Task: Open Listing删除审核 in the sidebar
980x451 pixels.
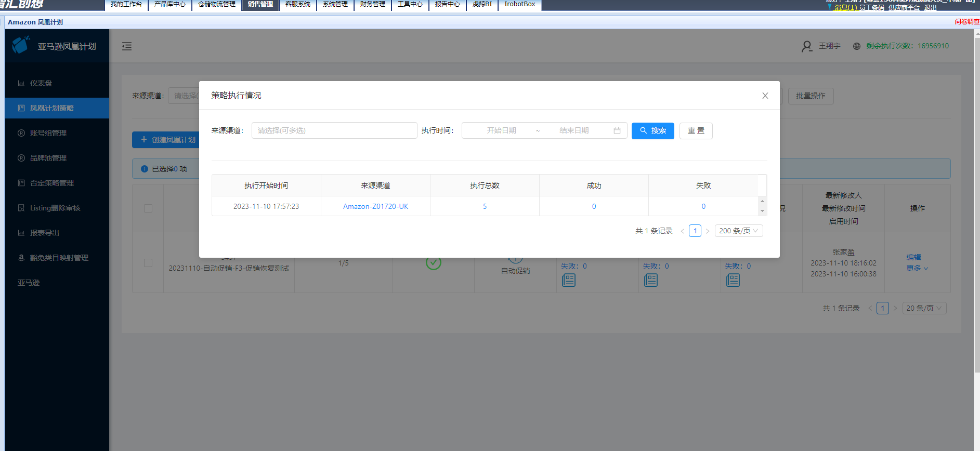Action: click(x=57, y=208)
